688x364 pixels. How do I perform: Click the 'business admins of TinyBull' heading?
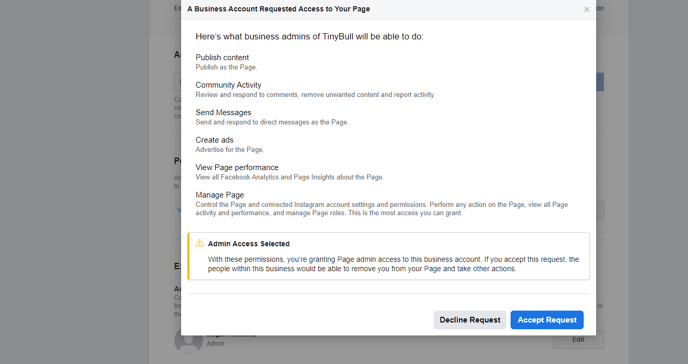point(309,37)
